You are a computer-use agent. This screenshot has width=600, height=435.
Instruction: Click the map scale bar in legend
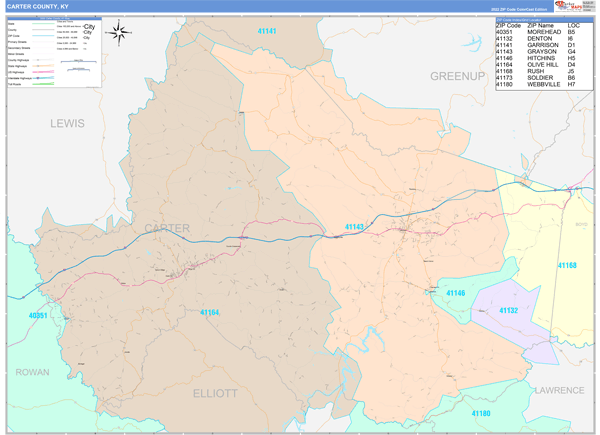coord(77,62)
